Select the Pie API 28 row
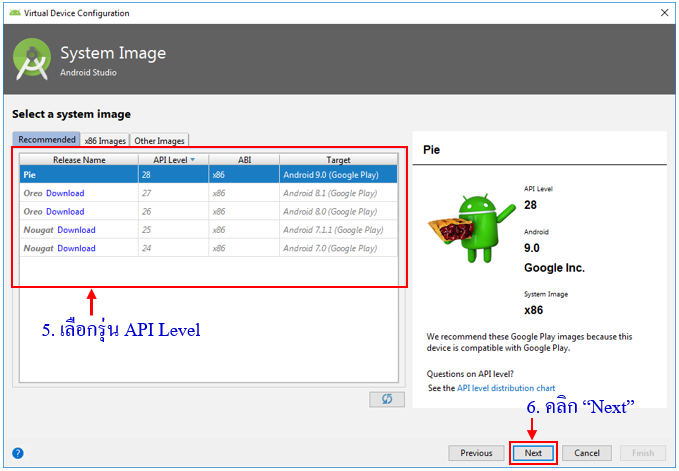The height and width of the screenshot is (471, 679). pyautogui.click(x=208, y=175)
